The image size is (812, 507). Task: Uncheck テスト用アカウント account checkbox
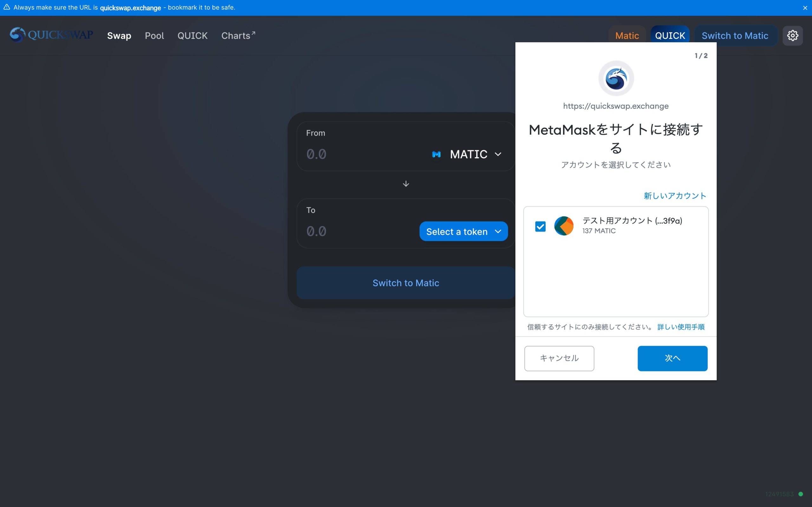point(540,226)
